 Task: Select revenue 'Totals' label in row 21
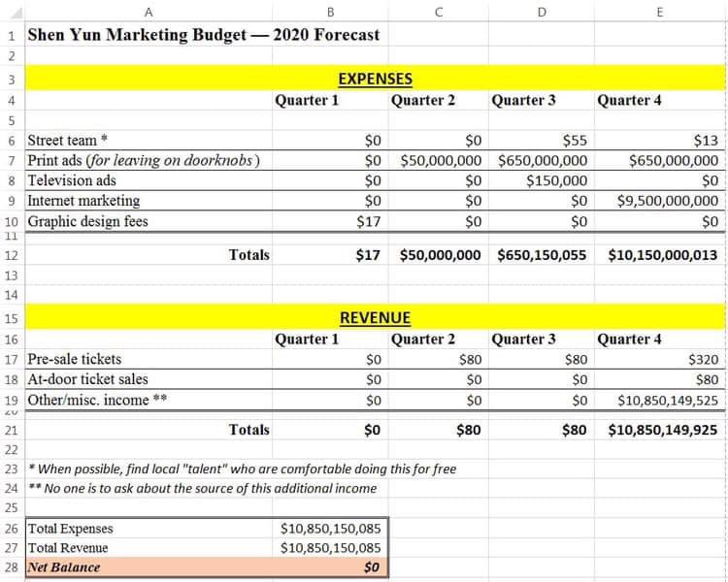click(x=248, y=430)
